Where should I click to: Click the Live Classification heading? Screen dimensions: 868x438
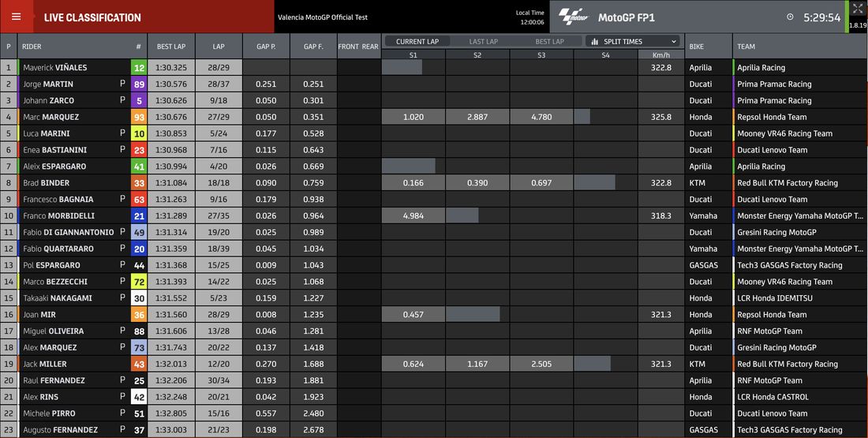[x=92, y=17]
